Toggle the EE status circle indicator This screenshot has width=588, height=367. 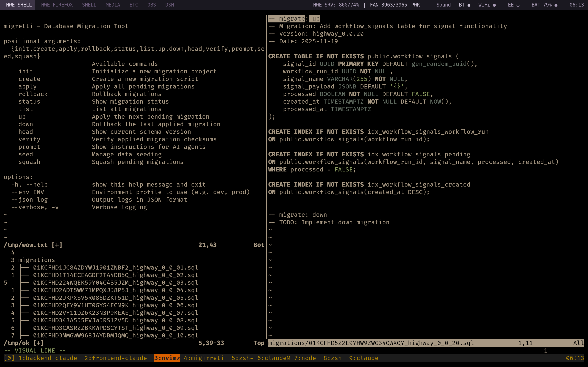(x=518, y=5)
